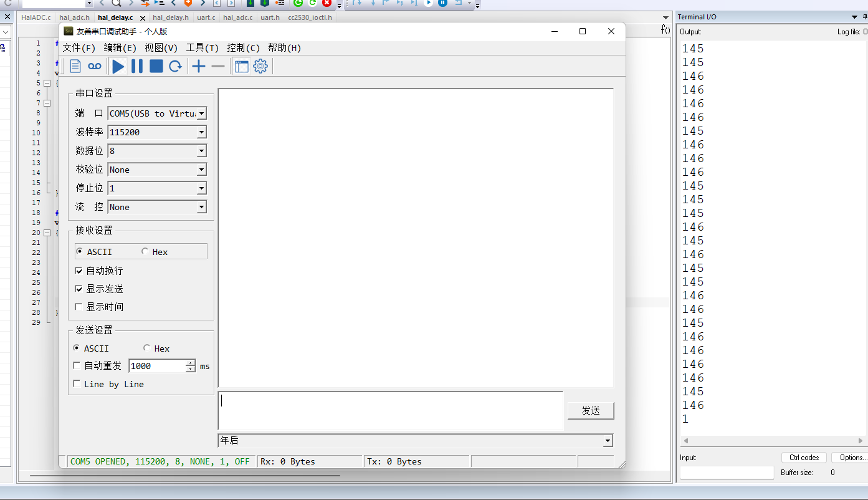Enable the 自动重发 checkbox
Screen dimensions: 868x500
pyautogui.click(x=77, y=366)
